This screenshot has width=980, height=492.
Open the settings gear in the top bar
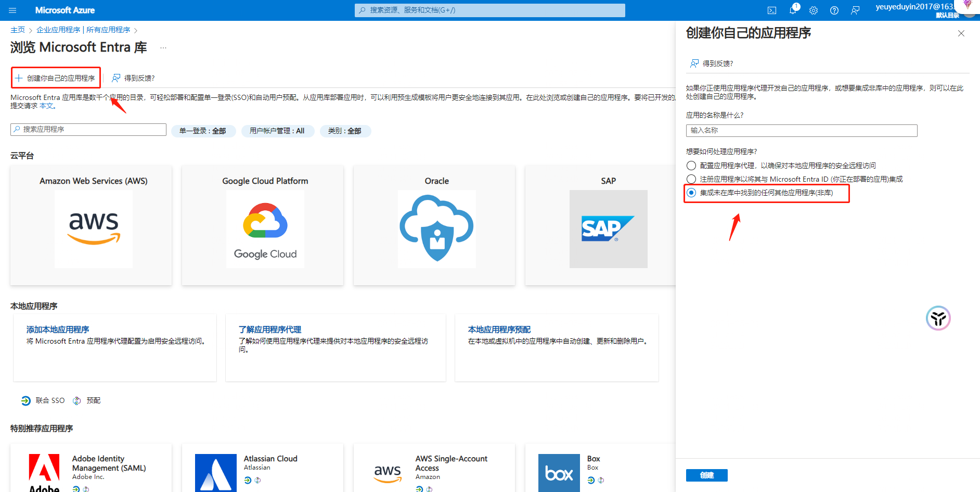(814, 10)
